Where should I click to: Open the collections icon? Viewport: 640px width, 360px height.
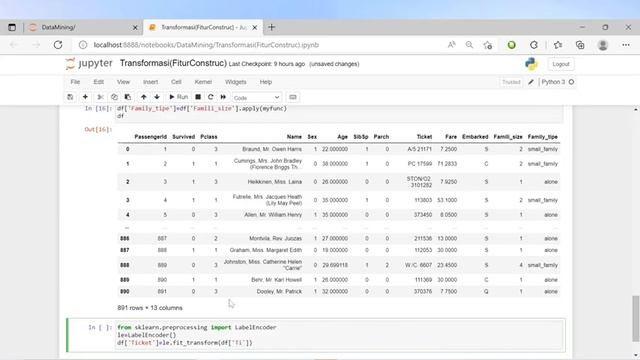pos(580,45)
